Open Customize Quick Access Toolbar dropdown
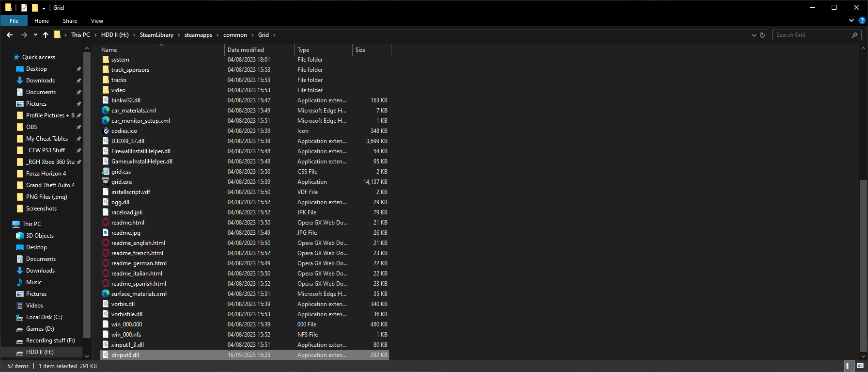Screen dimensions: 868x372 pyautogui.click(x=44, y=8)
